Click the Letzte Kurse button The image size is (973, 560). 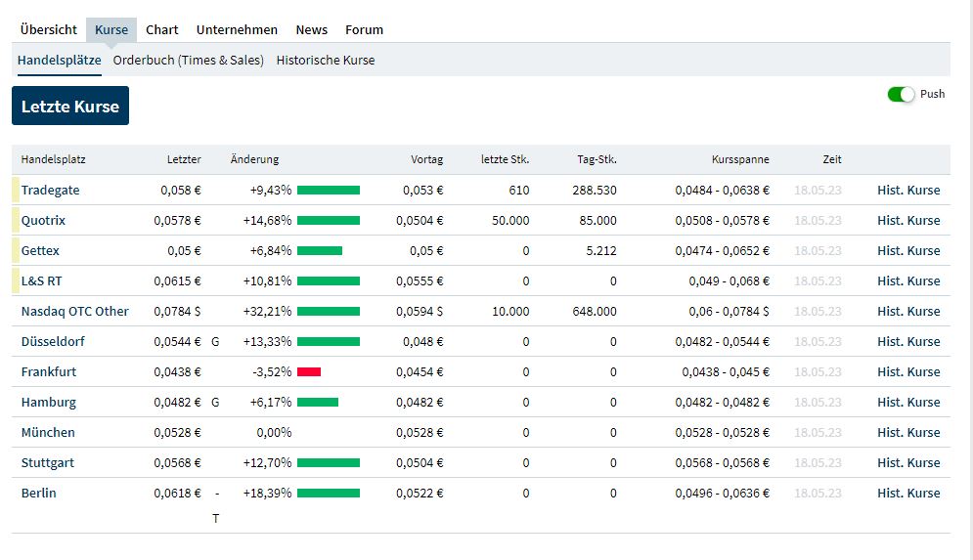tap(70, 107)
